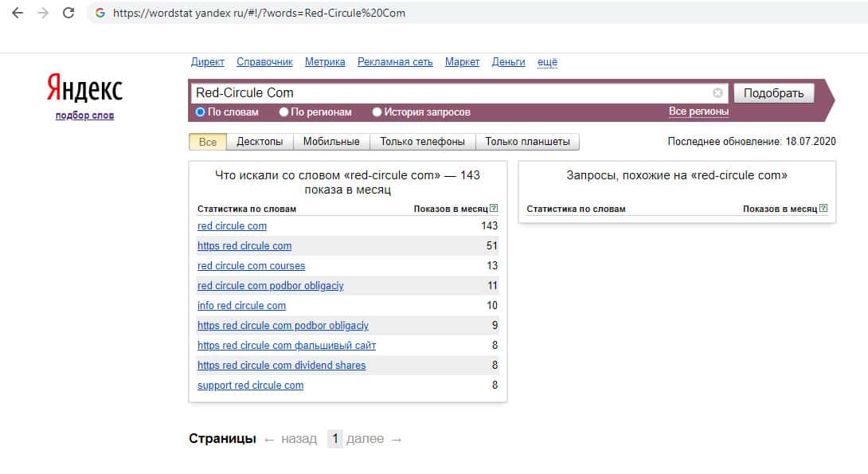This screenshot has height=474, width=868.
Task: Switch to the 'Десктопы' tab
Action: pos(260,142)
